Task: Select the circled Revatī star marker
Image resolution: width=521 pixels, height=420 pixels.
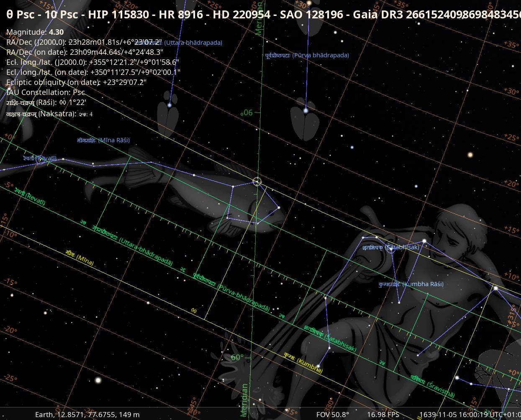Action: point(40,161)
